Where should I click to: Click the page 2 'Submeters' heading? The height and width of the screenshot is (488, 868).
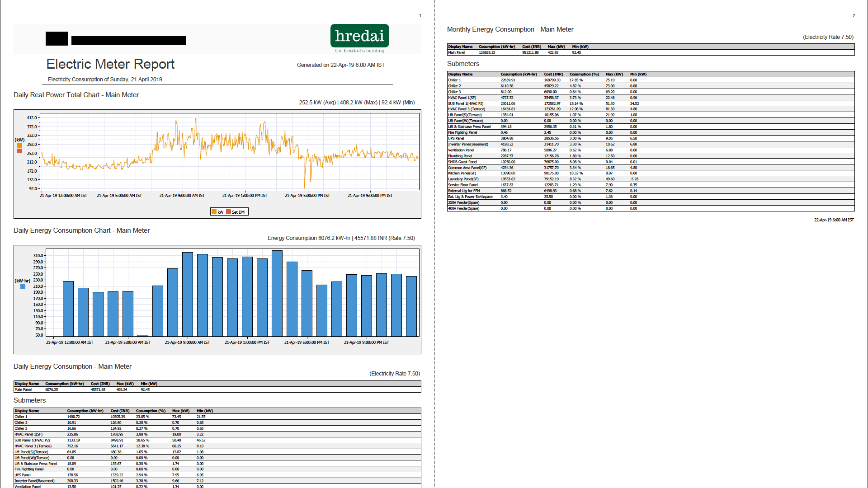[x=463, y=64]
